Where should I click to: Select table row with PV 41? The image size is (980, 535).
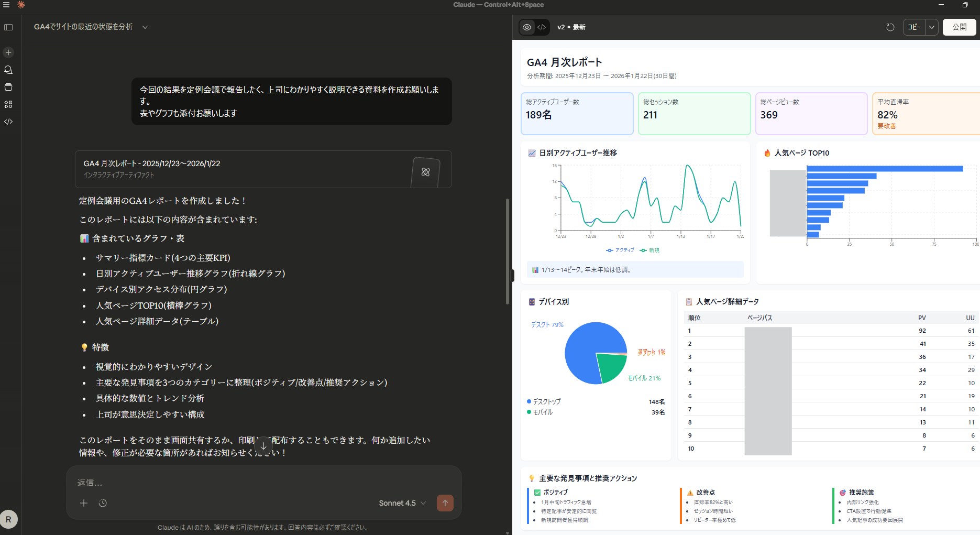[832, 344]
